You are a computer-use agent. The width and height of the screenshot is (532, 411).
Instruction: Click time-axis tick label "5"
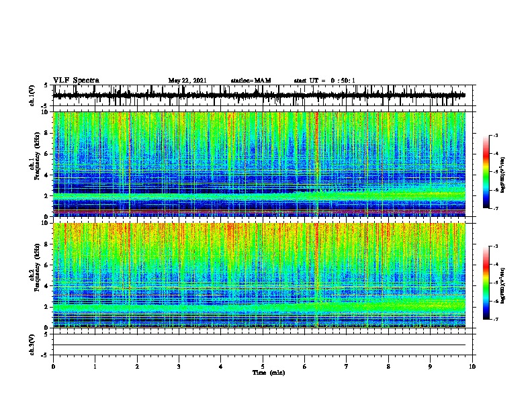click(263, 367)
